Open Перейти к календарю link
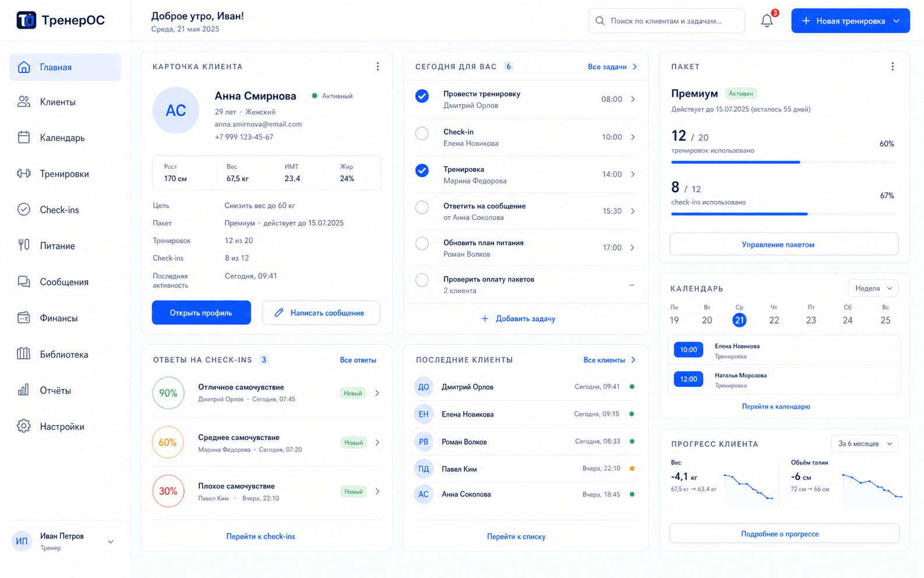This screenshot has height=578, width=924. 776,407
